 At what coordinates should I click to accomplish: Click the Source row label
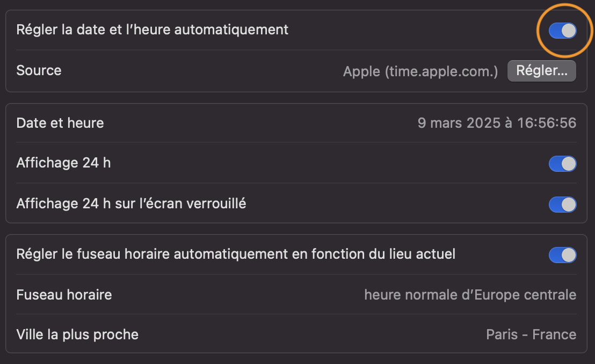pyautogui.click(x=39, y=71)
